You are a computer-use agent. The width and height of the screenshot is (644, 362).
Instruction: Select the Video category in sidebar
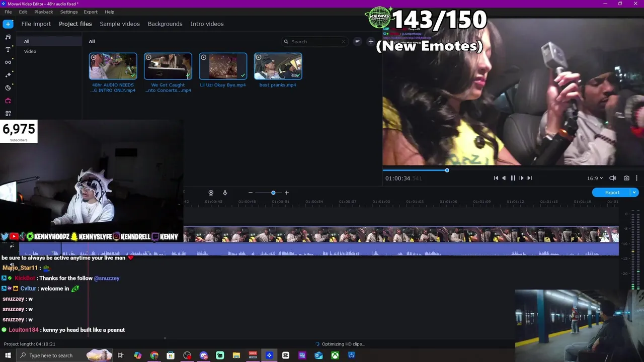[49, 51]
